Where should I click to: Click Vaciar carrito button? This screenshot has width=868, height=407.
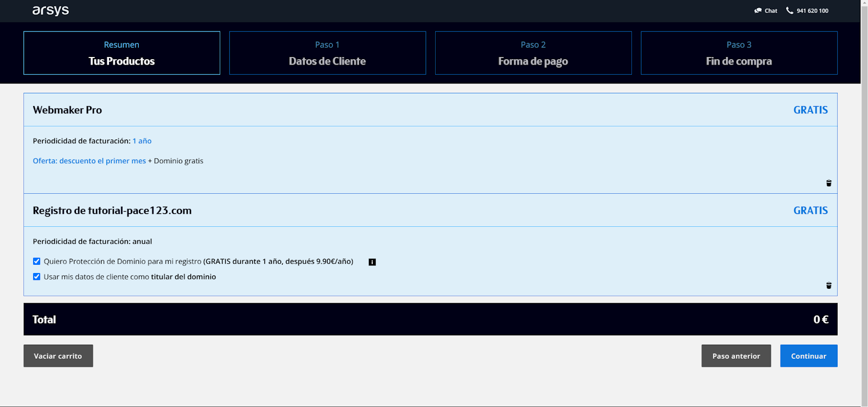click(x=58, y=356)
